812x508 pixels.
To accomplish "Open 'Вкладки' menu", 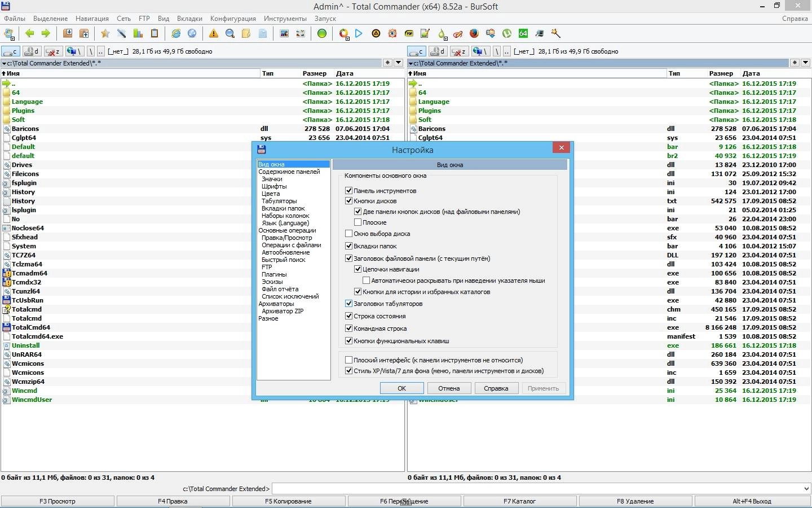I will [189, 19].
